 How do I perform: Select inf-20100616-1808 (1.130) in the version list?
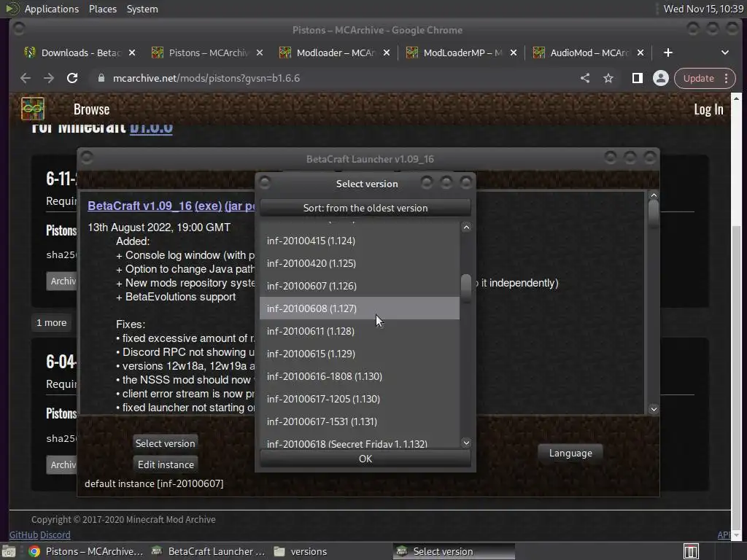pyautogui.click(x=359, y=376)
